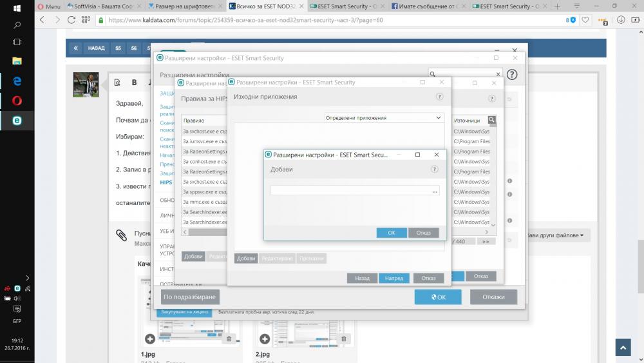
Task: Open Opera Menu button
Action: tap(50, 6)
